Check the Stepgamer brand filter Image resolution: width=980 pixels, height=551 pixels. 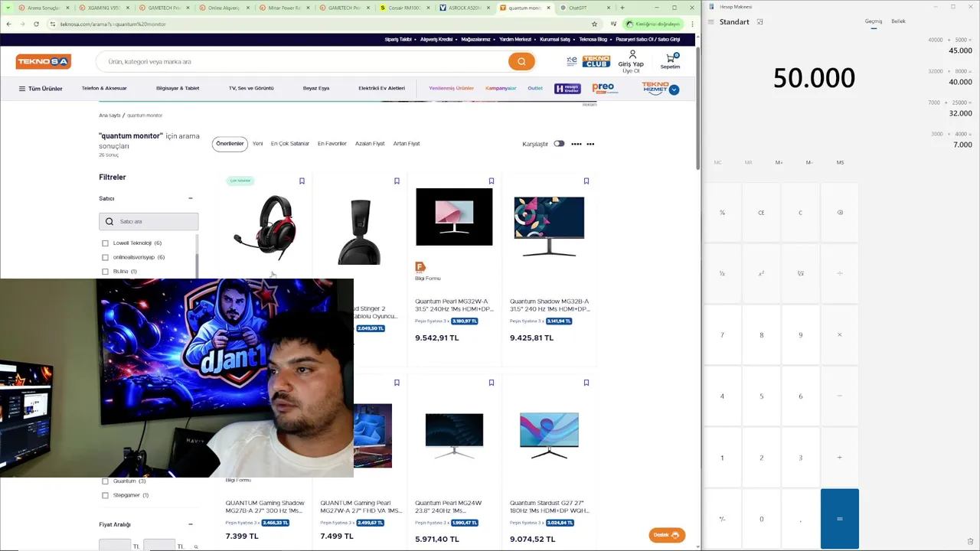pos(106,495)
